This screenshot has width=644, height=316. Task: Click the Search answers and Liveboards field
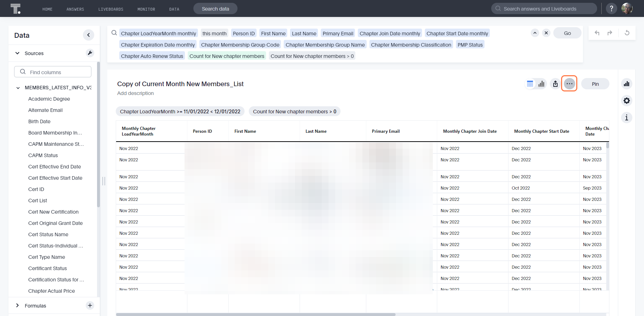click(x=544, y=9)
